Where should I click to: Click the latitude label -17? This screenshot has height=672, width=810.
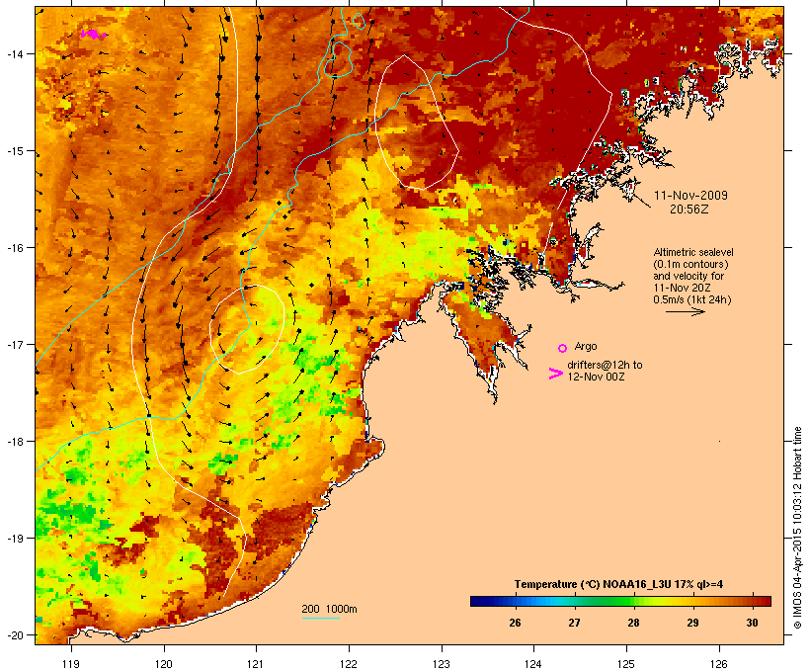pyautogui.click(x=15, y=344)
